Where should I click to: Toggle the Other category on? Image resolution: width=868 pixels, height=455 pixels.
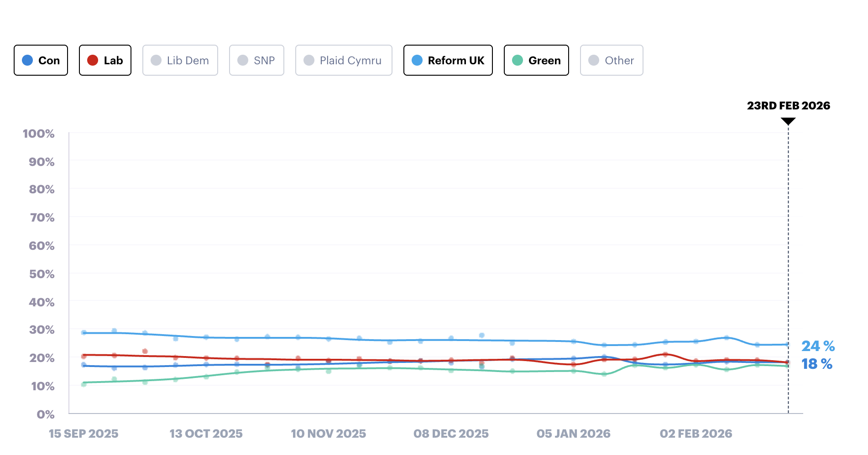pos(612,60)
